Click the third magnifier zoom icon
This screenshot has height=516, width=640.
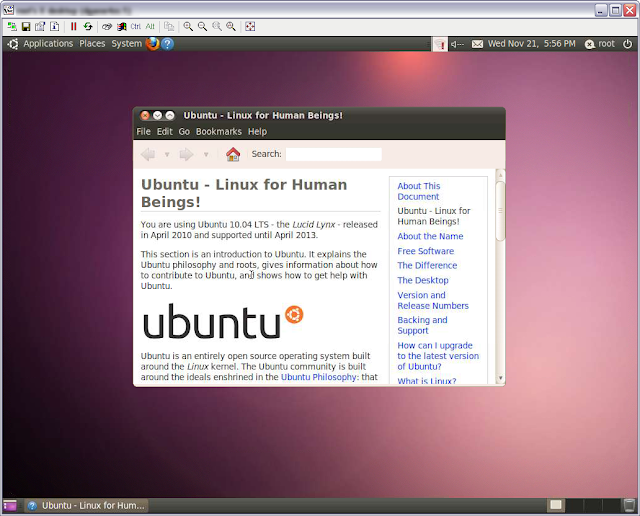(217, 27)
